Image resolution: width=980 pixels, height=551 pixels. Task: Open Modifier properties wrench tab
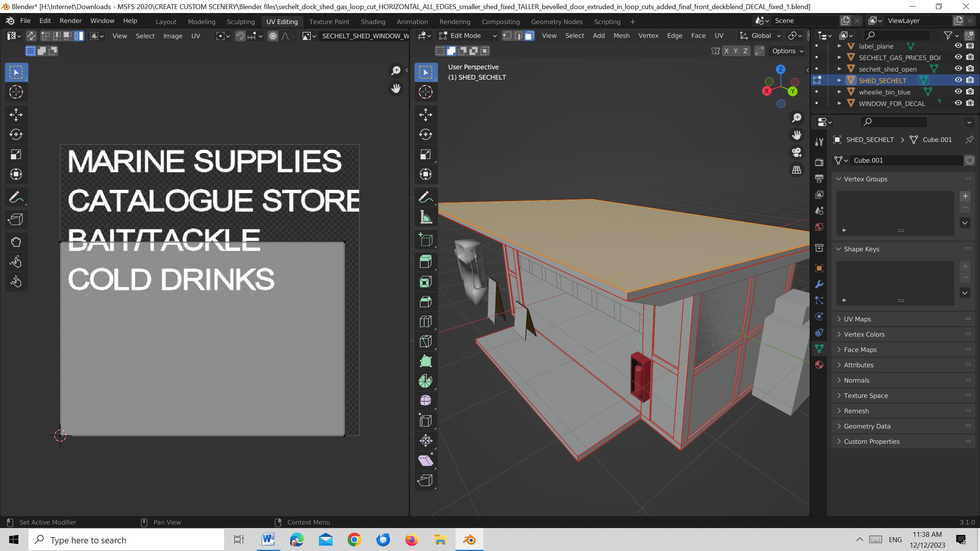pyautogui.click(x=819, y=284)
